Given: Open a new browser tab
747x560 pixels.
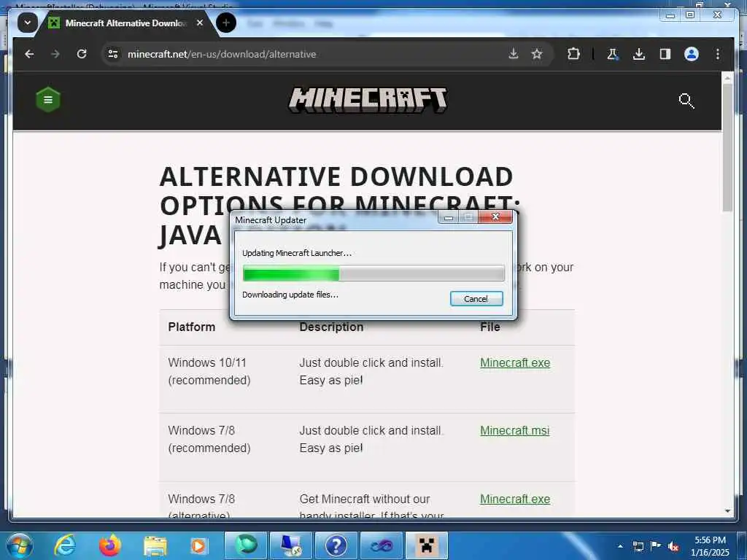Looking at the screenshot, I should [226, 23].
